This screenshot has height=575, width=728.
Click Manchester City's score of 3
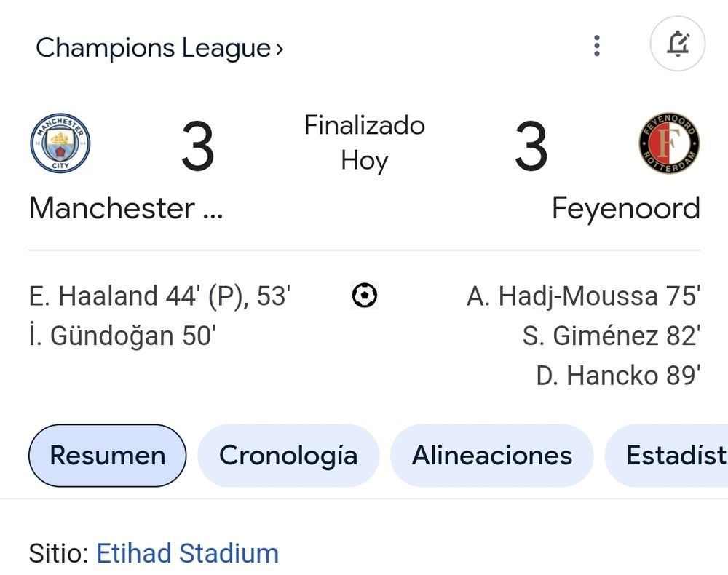(198, 148)
